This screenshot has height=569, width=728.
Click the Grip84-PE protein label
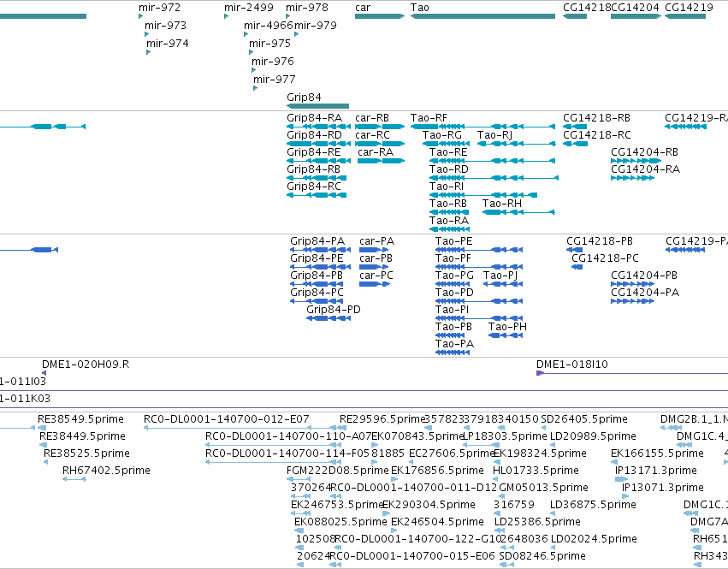click(317, 258)
